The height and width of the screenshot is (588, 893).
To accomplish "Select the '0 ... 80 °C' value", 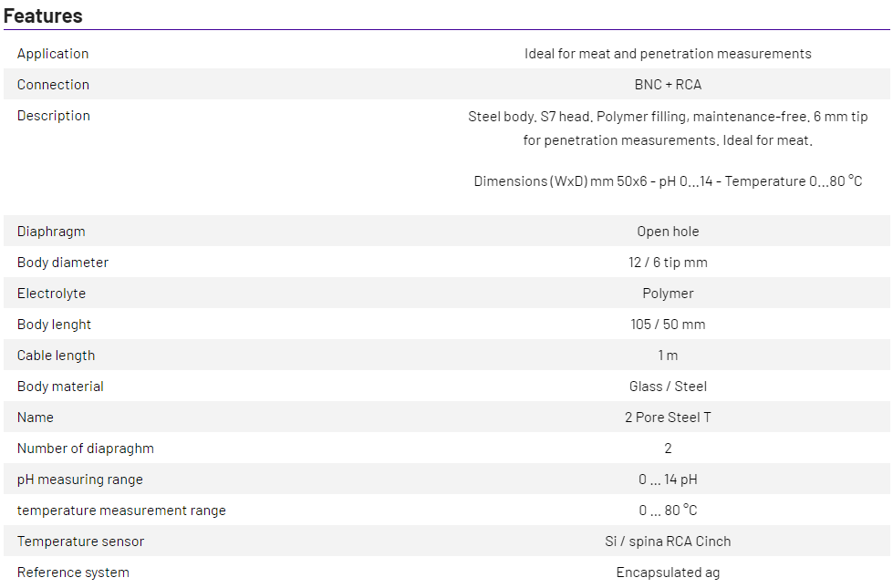I will point(668,511).
